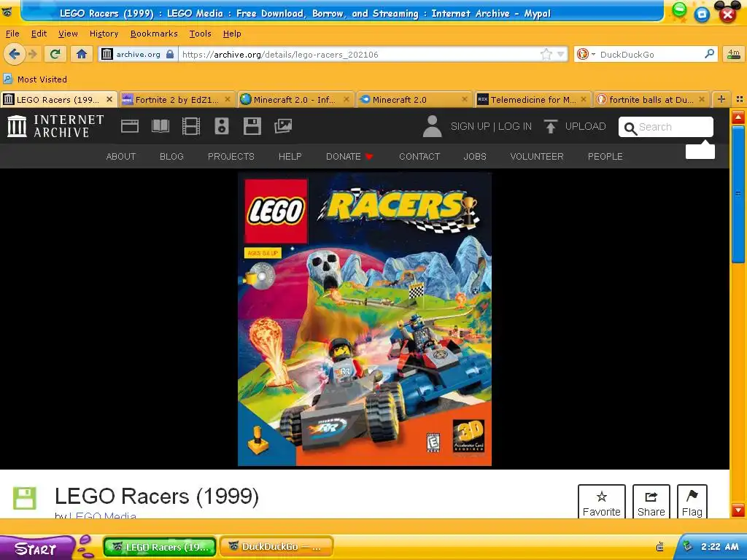This screenshot has height=560, width=747.
Task: Click the 4m addon toolbar icon
Action: pos(734,54)
